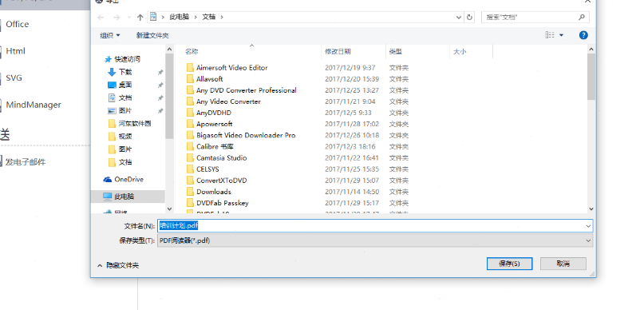Open the 组织 organize menu
644x310 pixels.
tap(109, 35)
